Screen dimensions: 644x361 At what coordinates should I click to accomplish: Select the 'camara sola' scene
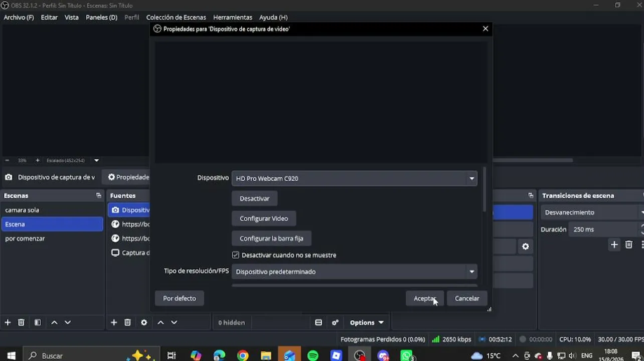point(52,210)
